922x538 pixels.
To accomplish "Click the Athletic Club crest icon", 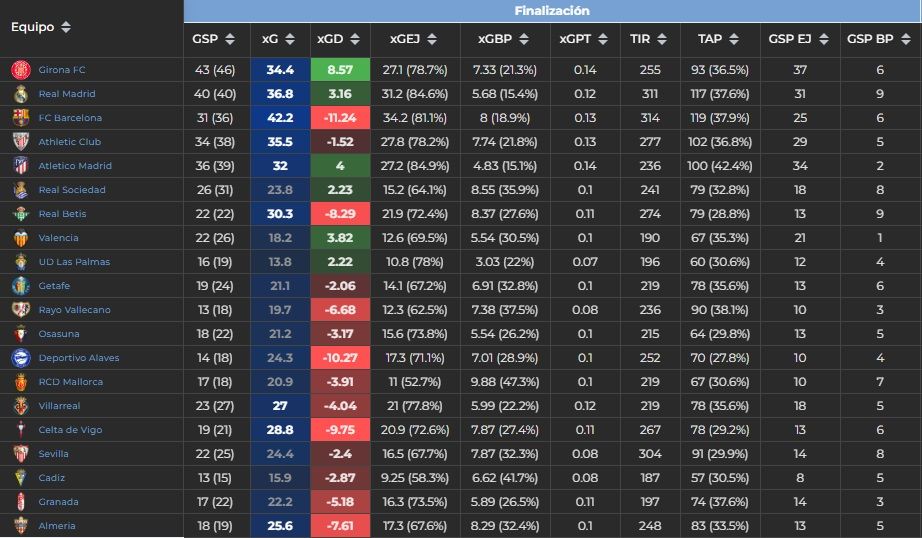I will point(20,142).
